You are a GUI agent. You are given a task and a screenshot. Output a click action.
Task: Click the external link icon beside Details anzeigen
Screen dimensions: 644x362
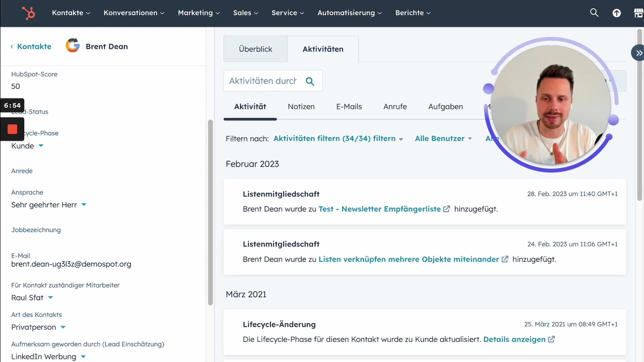551,339
